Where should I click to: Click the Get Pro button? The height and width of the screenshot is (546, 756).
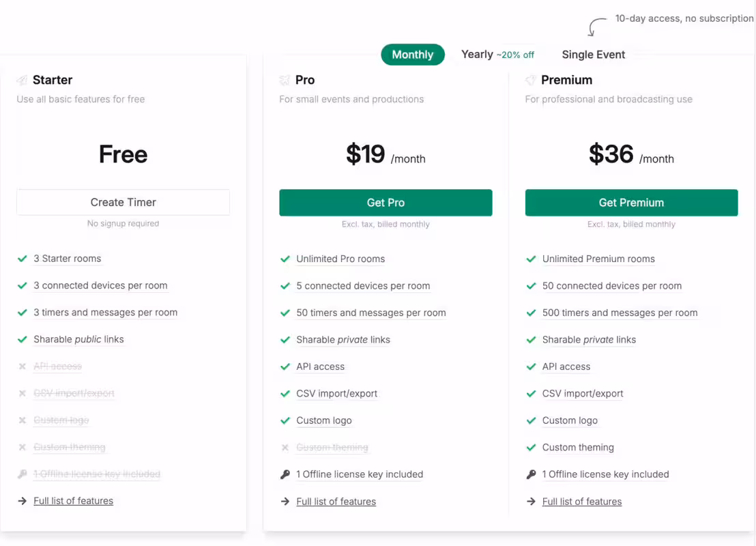coord(386,203)
